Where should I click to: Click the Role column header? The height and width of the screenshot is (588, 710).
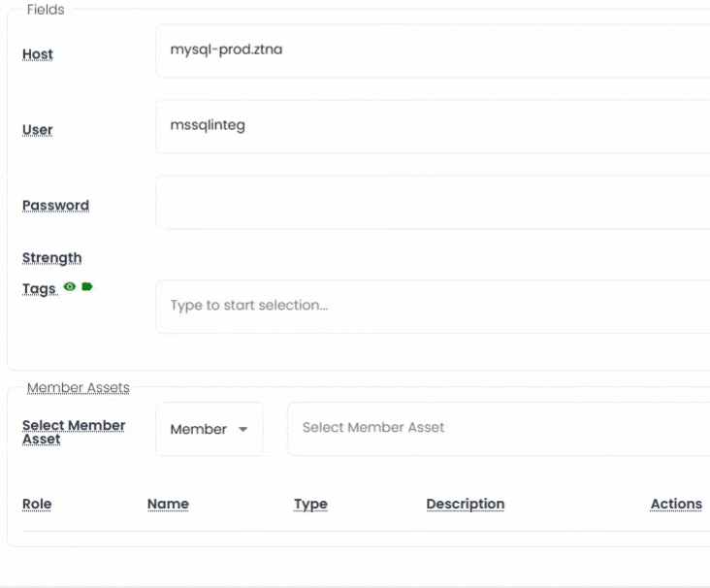[x=37, y=505]
